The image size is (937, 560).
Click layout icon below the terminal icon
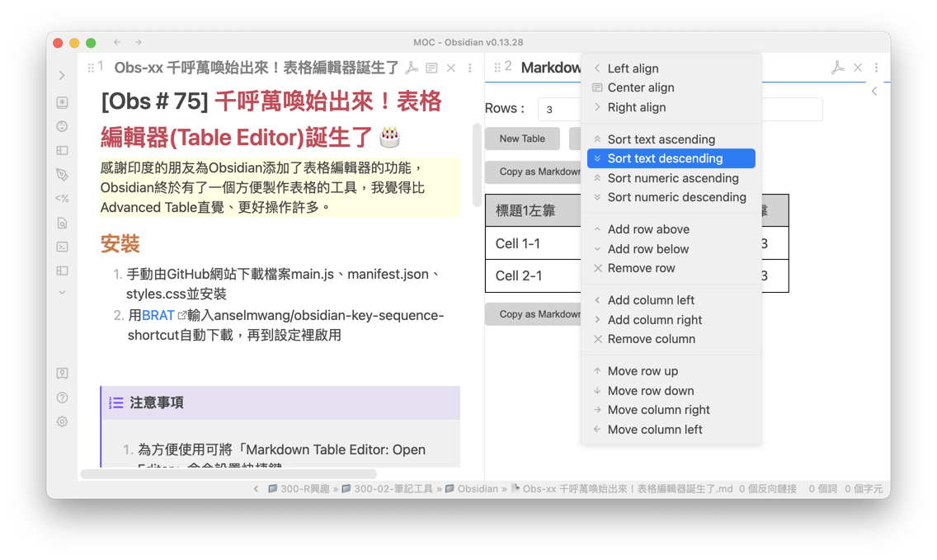[x=62, y=271]
